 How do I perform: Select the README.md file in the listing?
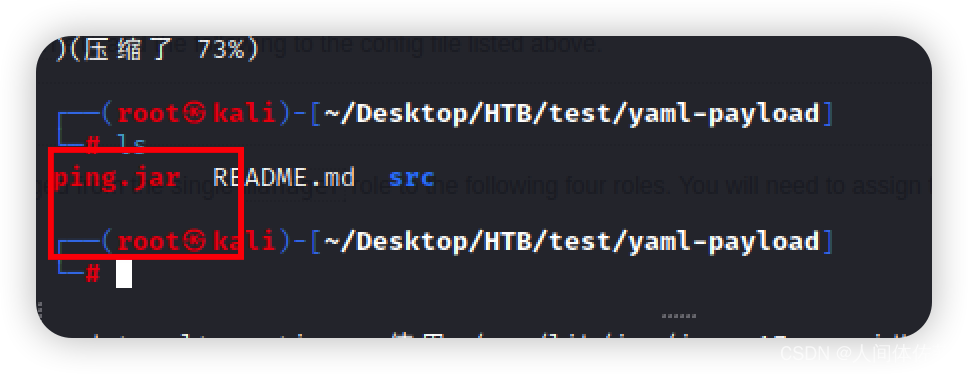(x=284, y=178)
